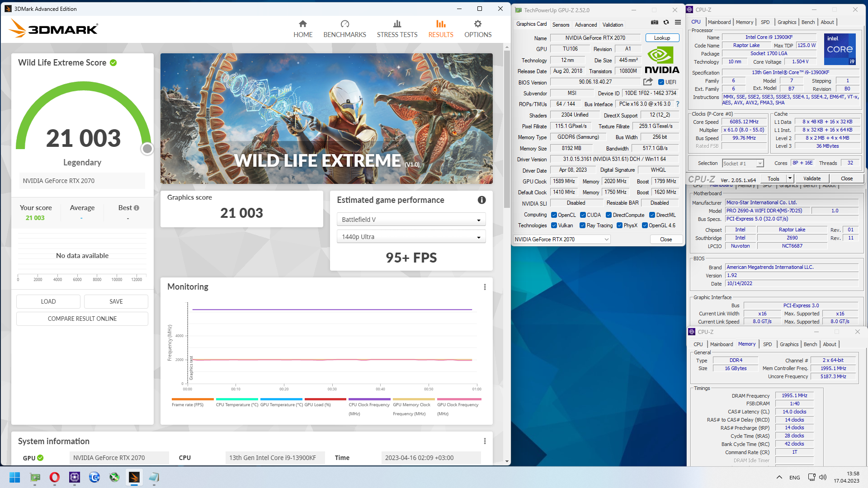The width and height of the screenshot is (868, 488).
Task: Click the GPU Temperature blue legend swatch
Action: 281,399
